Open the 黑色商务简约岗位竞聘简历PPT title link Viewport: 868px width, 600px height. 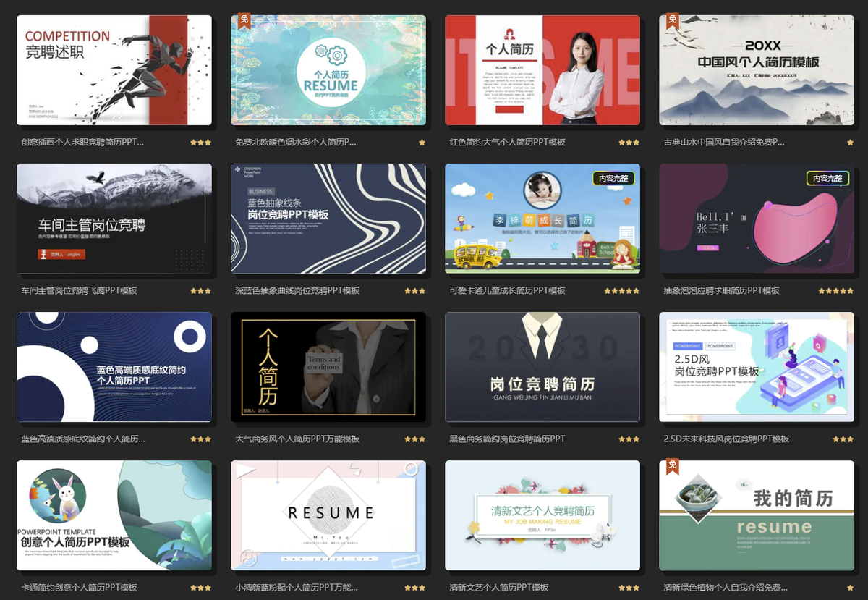pos(508,439)
